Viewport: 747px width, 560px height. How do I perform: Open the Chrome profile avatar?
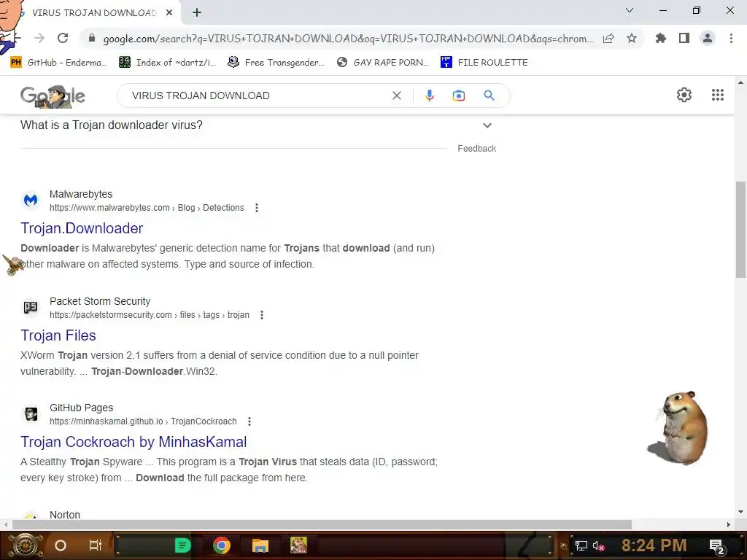(708, 38)
